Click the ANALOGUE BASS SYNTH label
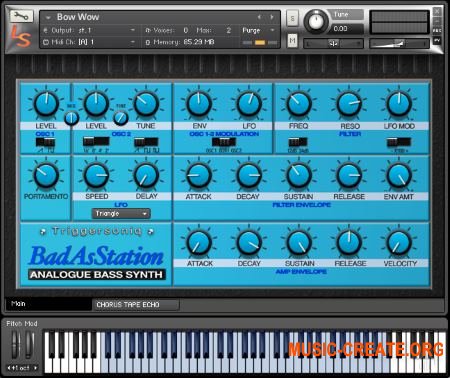 (97, 275)
